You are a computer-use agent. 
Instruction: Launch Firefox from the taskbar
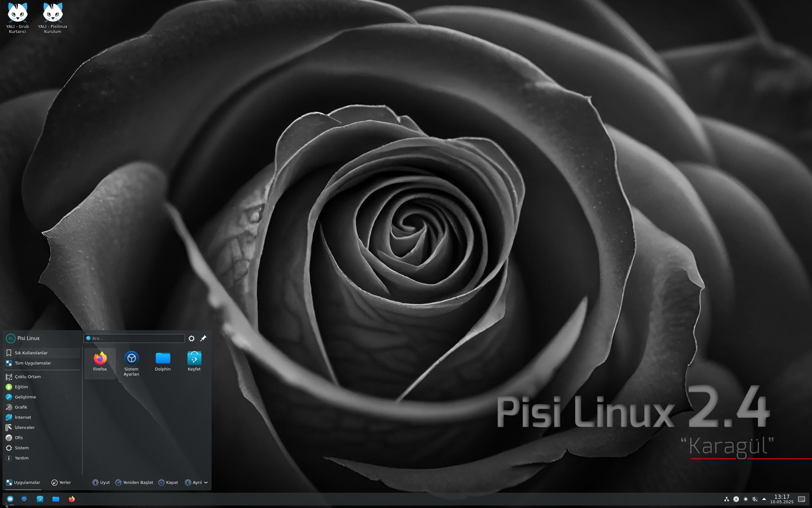coord(71,499)
